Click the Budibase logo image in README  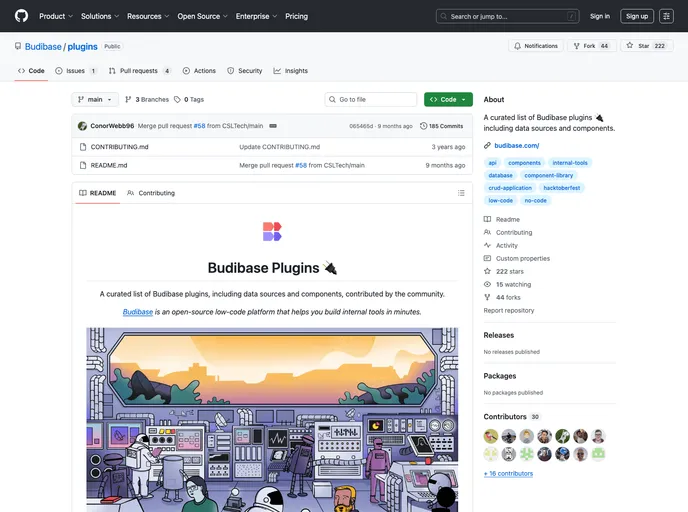point(272,232)
